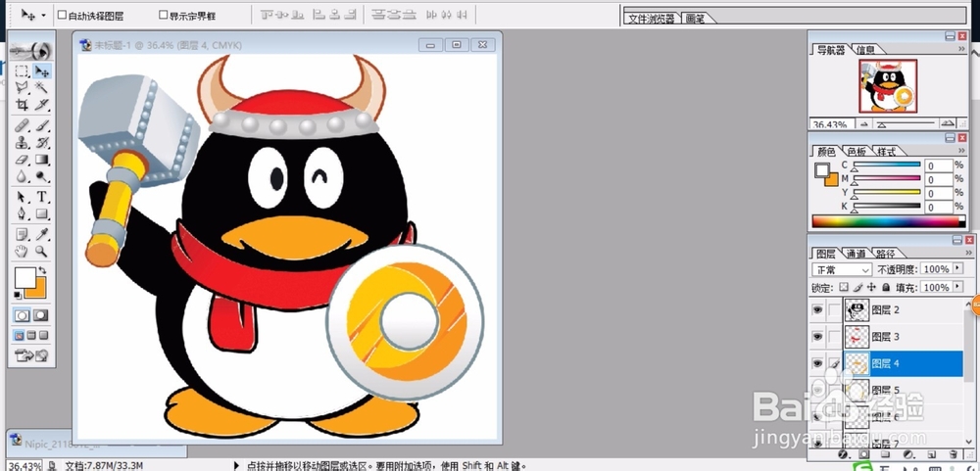The image size is (980, 471).
Task: Open Color panel flyout menu
Action: [x=961, y=151]
